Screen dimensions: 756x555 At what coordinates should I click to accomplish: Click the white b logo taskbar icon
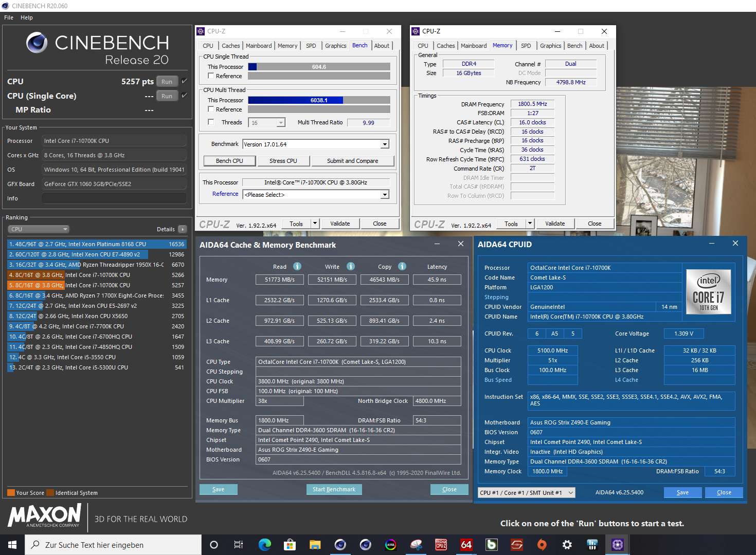pos(492,545)
